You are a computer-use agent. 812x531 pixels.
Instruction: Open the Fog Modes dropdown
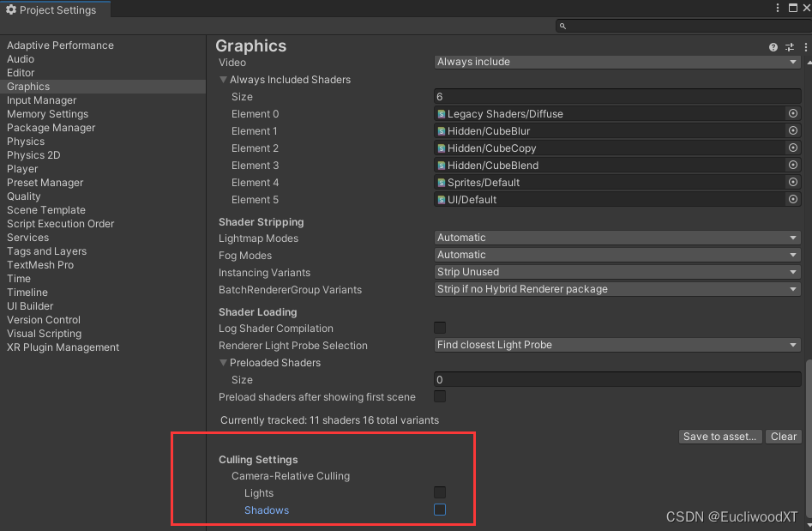(617, 255)
